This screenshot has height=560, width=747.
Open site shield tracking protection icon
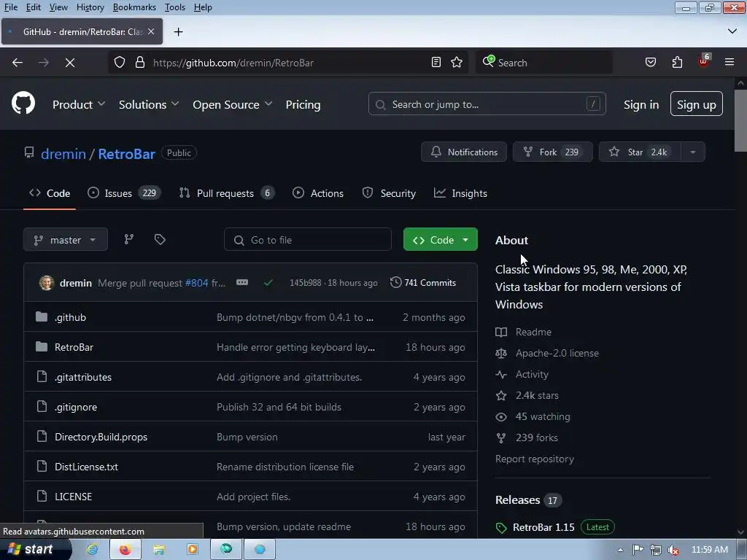click(120, 63)
